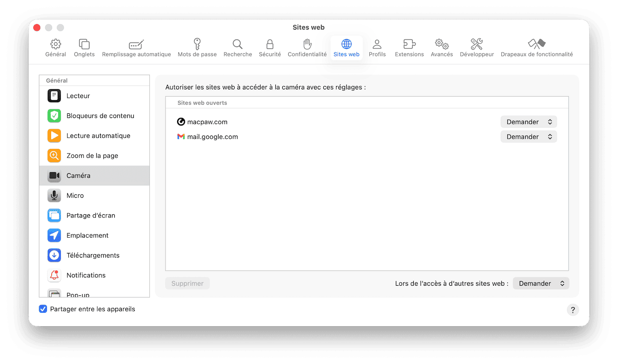Select the mail.google.com site entry
The image size is (618, 364).
pyautogui.click(x=213, y=136)
